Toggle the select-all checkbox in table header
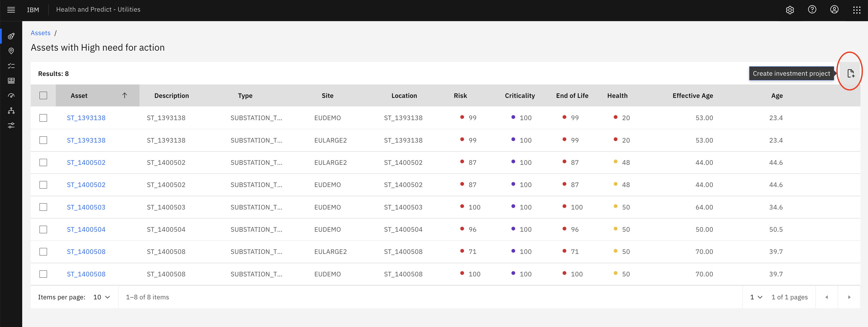The width and height of the screenshot is (868, 327). [43, 95]
